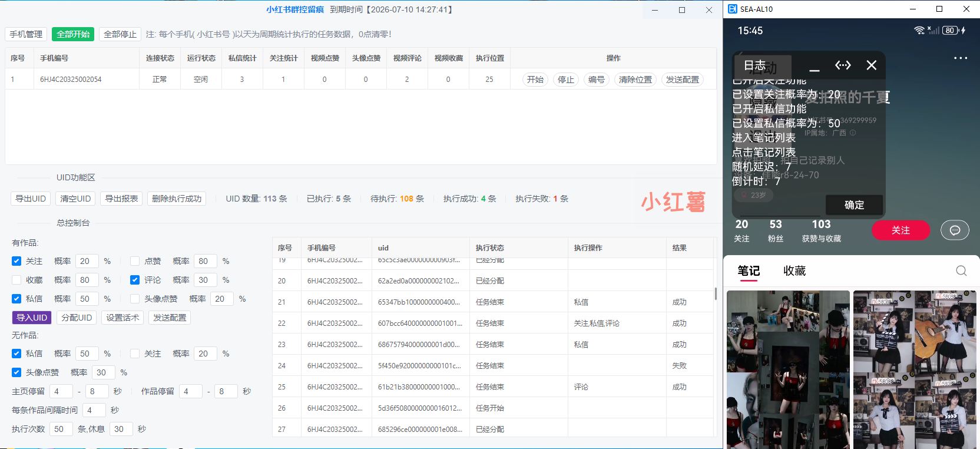Open the second note thumbnail with guitar
Screen dimensions: 980x449
[915, 369]
